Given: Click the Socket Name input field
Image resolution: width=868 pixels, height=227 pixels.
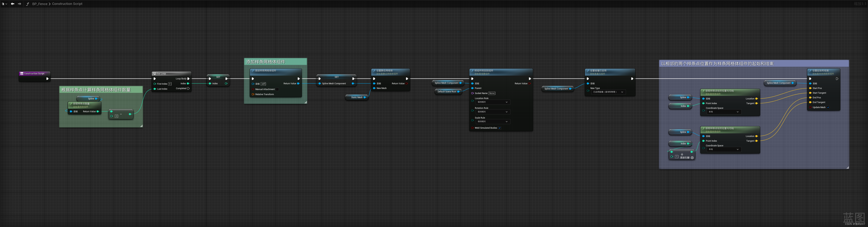Looking at the screenshot, I should [x=492, y=93].
